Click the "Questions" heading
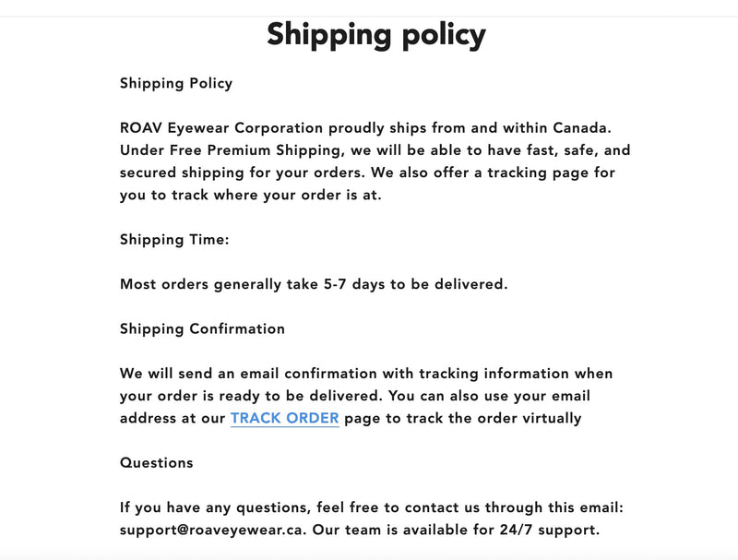Image resolution: width=738 pixels, height=560 pixels. (156, 462)
